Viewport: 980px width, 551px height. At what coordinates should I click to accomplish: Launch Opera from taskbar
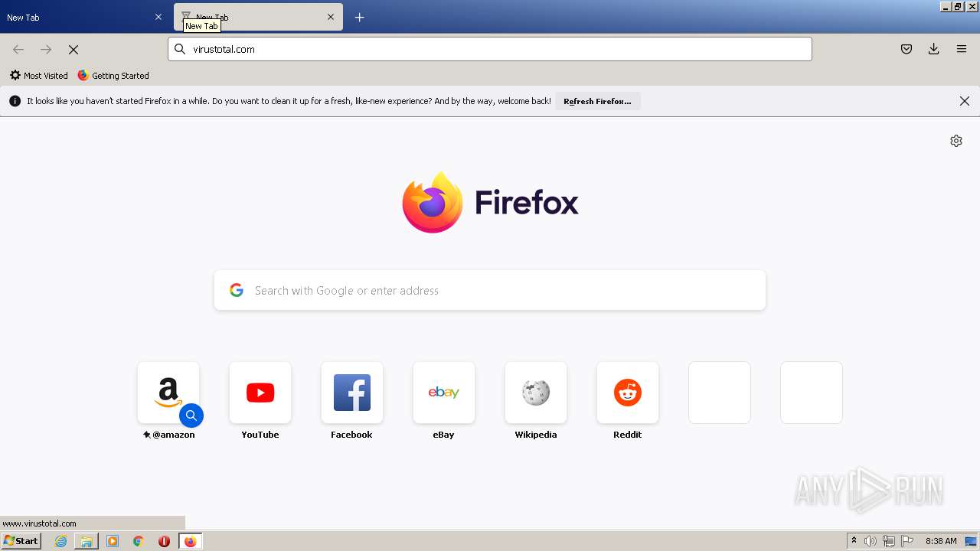pyautogui.click(x=164, y=541)
